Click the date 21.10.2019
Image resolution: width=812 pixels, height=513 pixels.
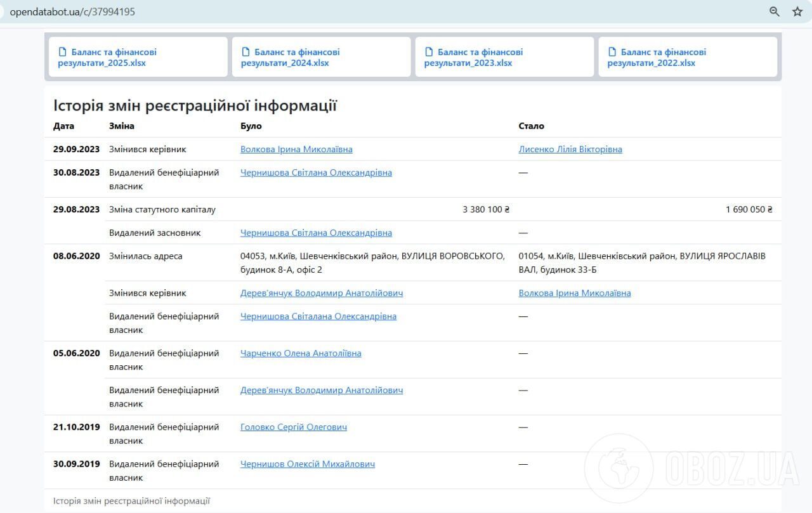coord(77,427)
